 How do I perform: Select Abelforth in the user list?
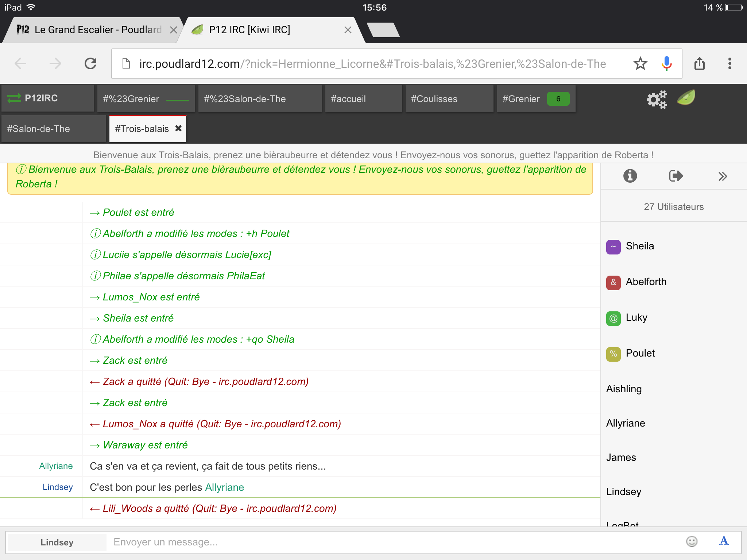pos(646,282)
